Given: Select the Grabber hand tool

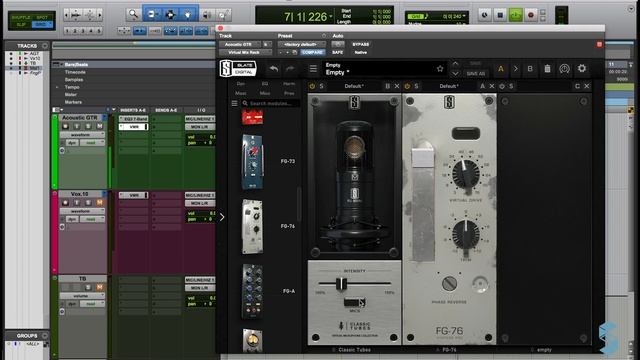Looking at the screenshot, I should pos(188,14).
